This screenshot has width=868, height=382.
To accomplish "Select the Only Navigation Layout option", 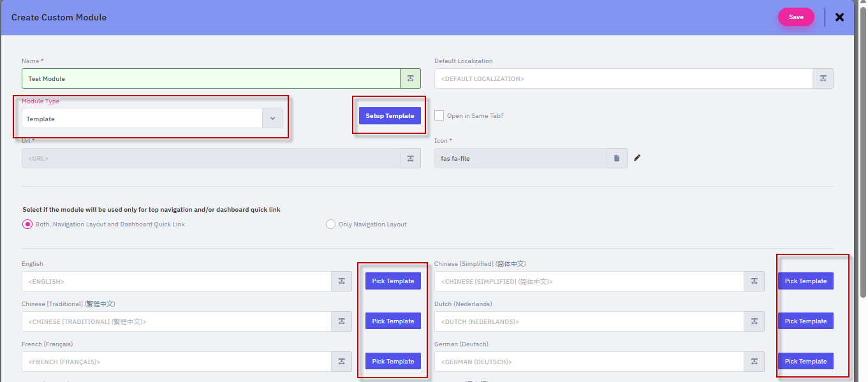I will (x=330, y=224).
